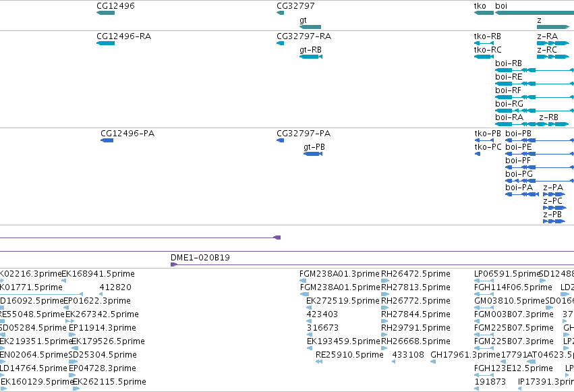Select protein z-PB
The width and height of the screenshot is (574, 392).
tap(554, 222)
